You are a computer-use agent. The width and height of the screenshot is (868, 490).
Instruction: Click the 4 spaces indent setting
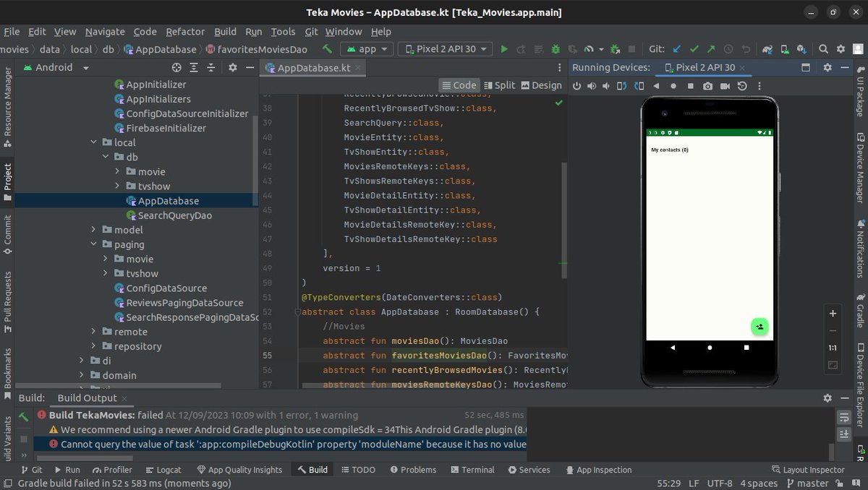tap(759, 483)
